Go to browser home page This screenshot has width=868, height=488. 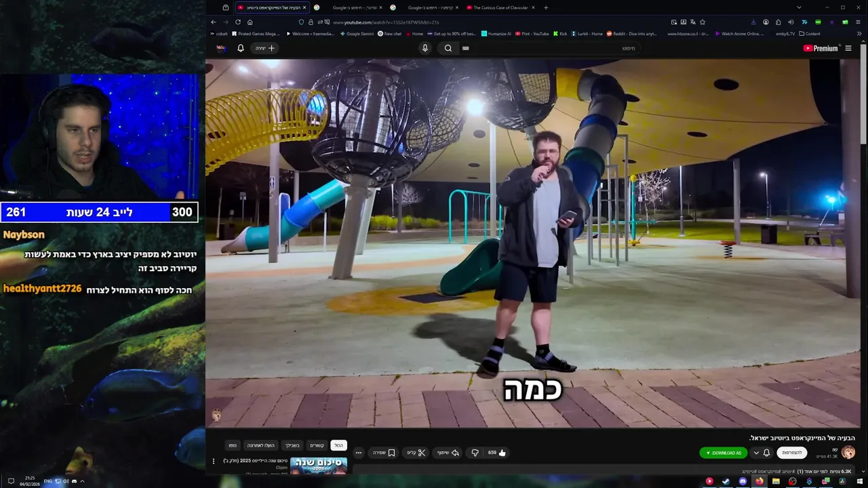pyautogui.click(x=250, y=22)
